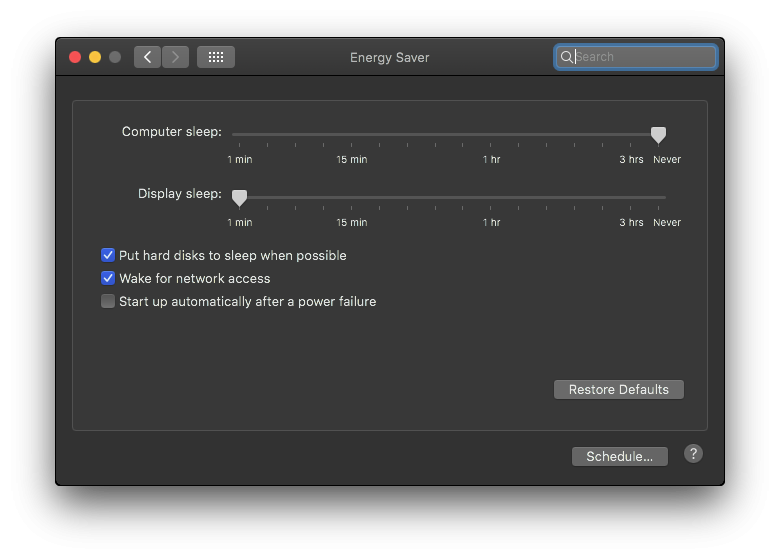Enable Start up automatically after a power failure
Screen dimensions: 780x559
(108, 301)
